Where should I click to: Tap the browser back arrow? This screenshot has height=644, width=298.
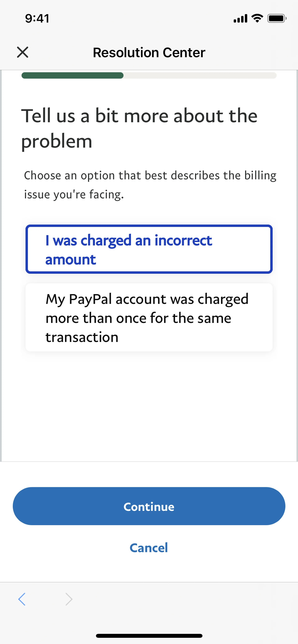(x=22, y=599)
